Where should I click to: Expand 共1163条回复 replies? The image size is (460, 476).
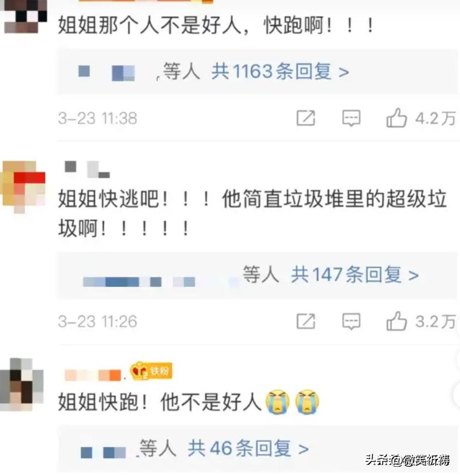point(280,71)
